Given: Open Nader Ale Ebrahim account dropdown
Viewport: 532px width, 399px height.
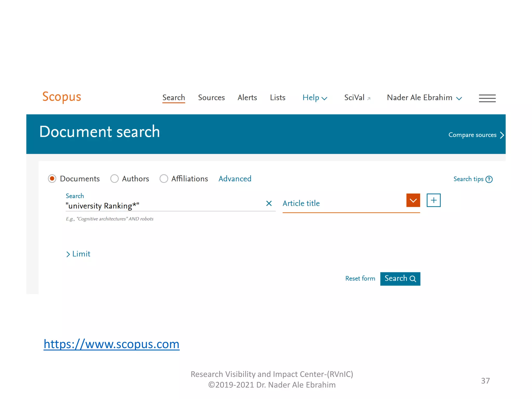Looking at the screenshot, I should 424,98.
